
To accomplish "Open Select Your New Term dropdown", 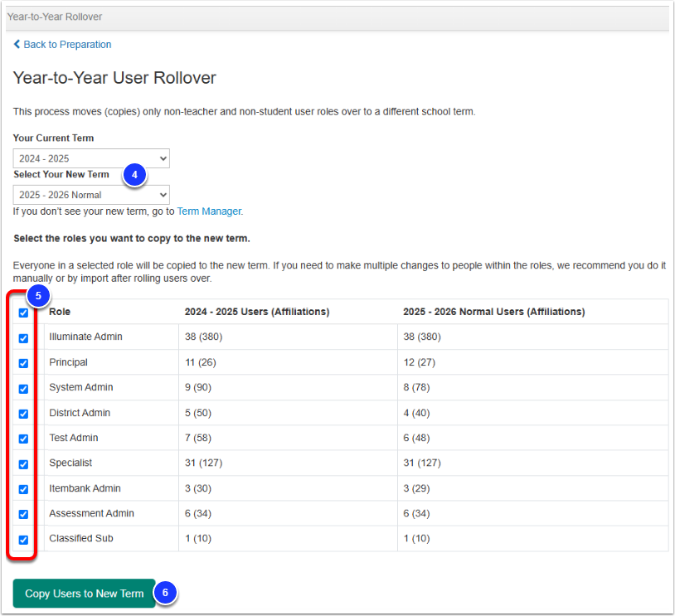I will pos(91,195).
